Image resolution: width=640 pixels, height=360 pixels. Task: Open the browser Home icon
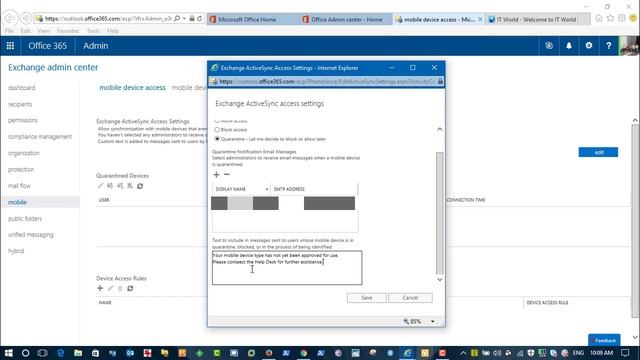coord(599,18)
